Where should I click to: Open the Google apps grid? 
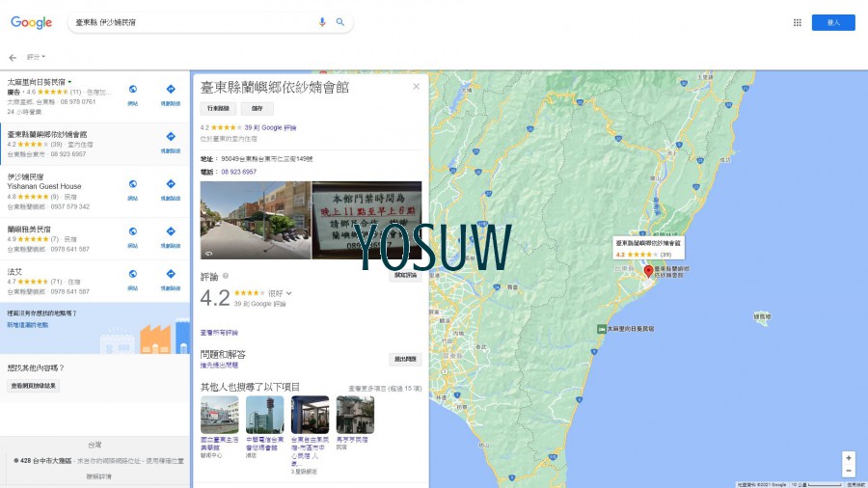[x=797, y=22]
